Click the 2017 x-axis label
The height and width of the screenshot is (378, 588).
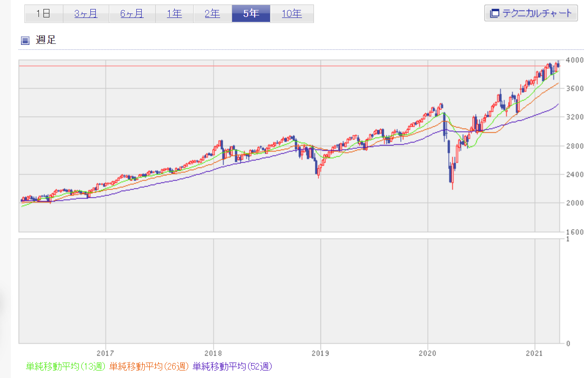pyautogui.click(x=105, y=353)
